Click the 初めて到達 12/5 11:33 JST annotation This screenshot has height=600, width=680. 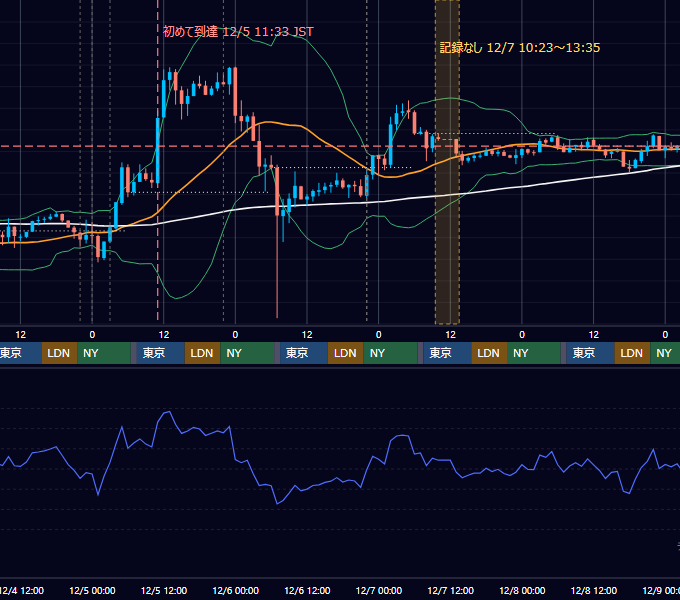238,32
